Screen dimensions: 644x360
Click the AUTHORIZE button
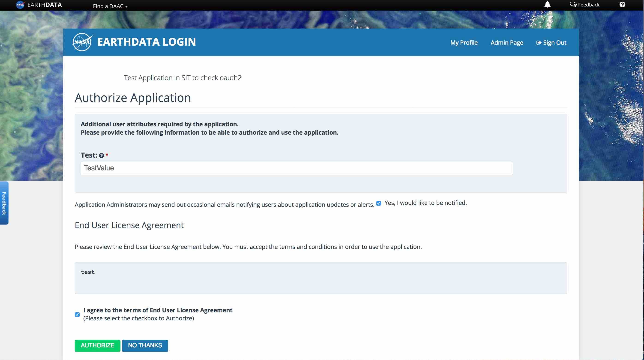pyautogui.click(x=97, y=345)
